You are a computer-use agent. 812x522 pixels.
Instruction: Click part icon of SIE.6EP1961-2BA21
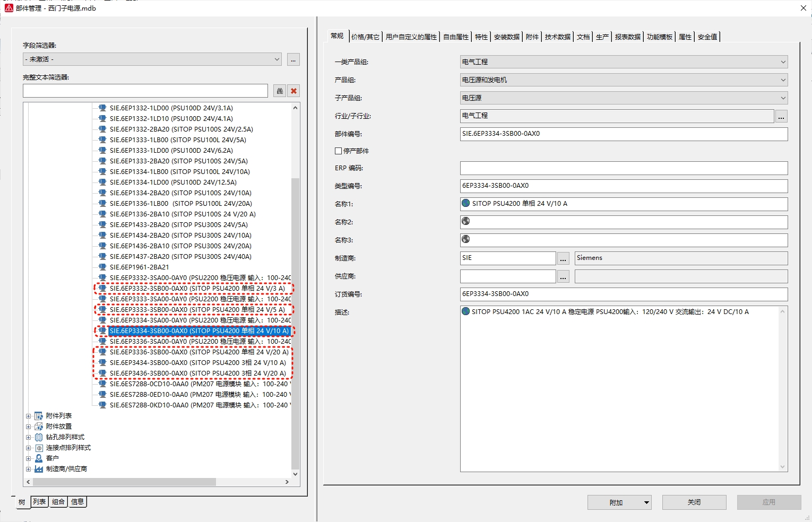click(x=102, y=267)
